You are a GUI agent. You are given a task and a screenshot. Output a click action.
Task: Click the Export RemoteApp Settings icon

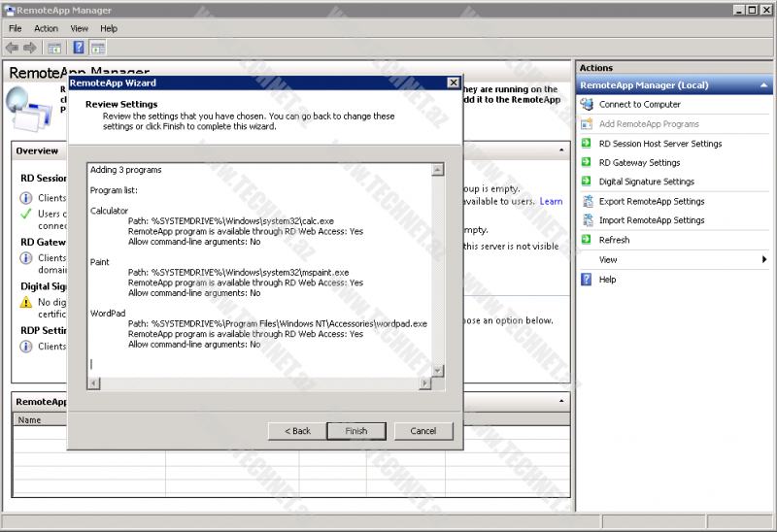click(x=587, y=201)
